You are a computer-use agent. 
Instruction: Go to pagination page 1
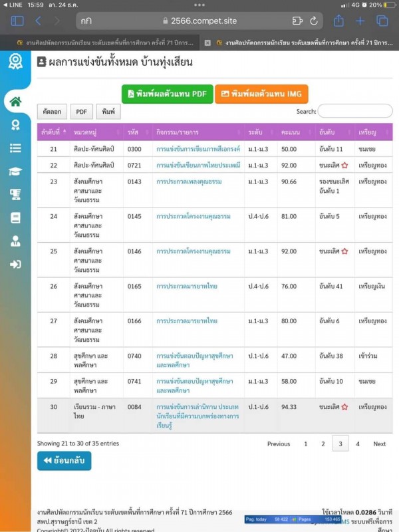[x=306, y=444]
